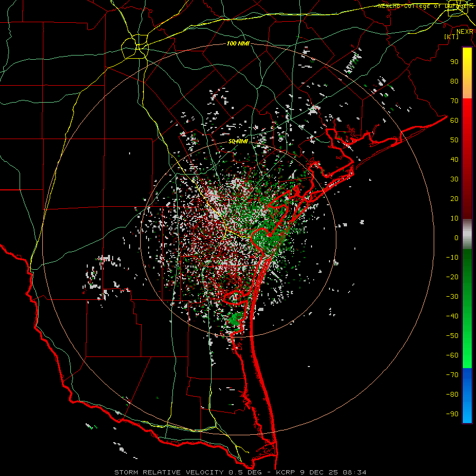Click the -20 value on velocity scale

point(452,277)
